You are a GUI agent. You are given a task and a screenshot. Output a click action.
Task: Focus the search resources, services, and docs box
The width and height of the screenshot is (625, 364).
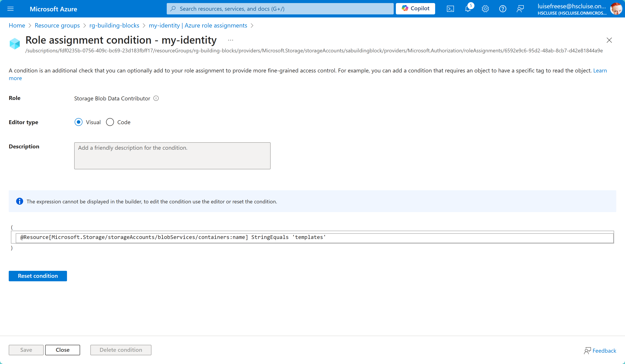coord(280,9)
